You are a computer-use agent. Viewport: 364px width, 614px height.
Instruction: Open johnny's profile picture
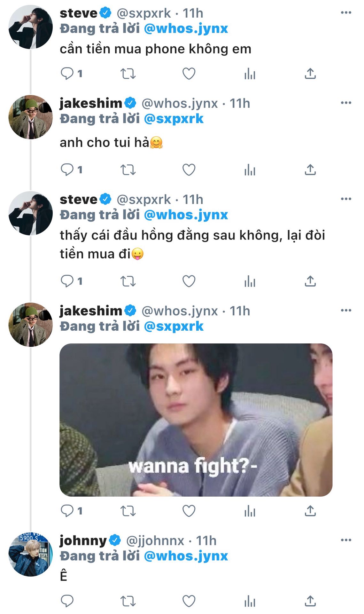coord(30,555)
